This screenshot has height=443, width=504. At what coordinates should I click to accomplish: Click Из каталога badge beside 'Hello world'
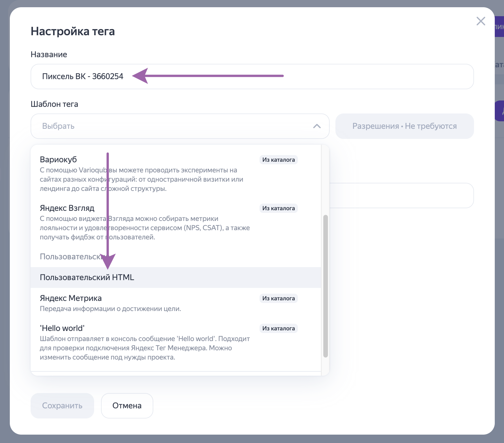(x=278, y=328)
